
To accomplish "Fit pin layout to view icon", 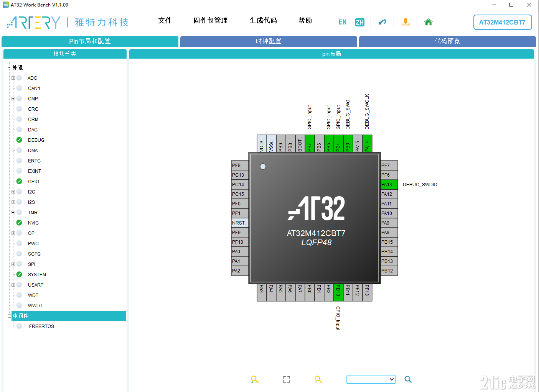I will [x=287, y=379].
